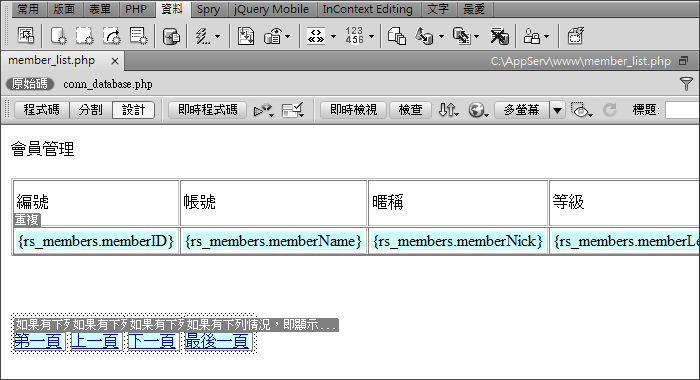
Task: Expand the Update Record dropdown arrow
Action: (x=476, y=37)
